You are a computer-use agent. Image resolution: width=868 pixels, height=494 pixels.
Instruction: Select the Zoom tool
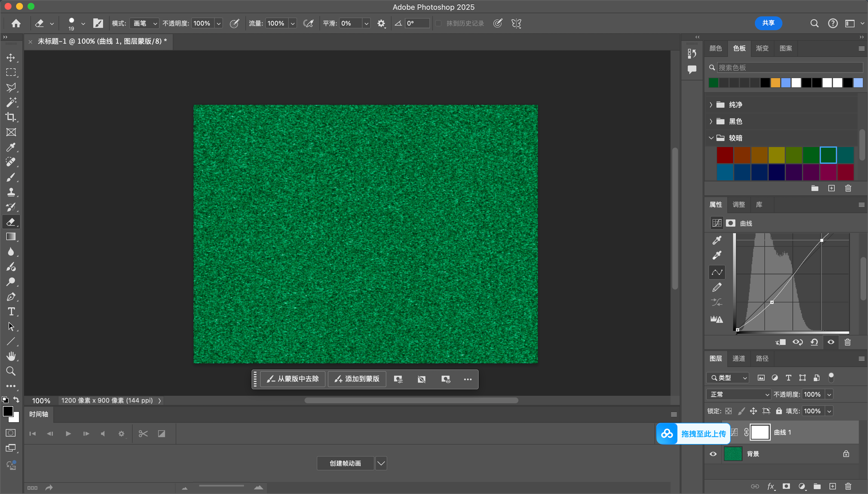tap(11, 371)
